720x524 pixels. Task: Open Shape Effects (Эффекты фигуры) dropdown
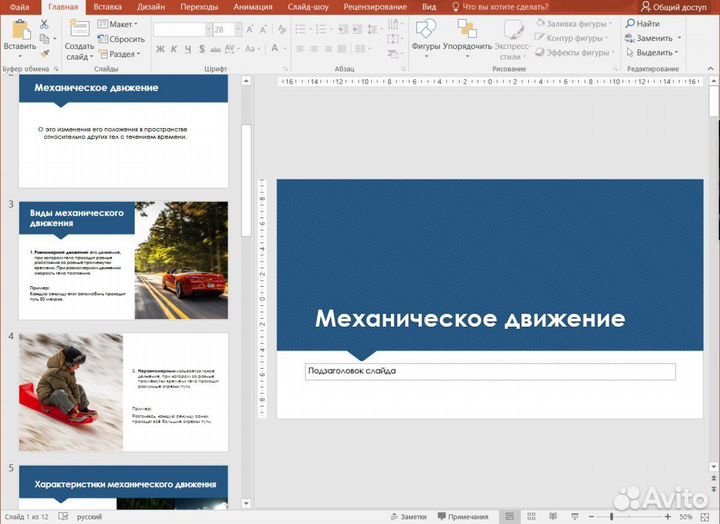575,52
